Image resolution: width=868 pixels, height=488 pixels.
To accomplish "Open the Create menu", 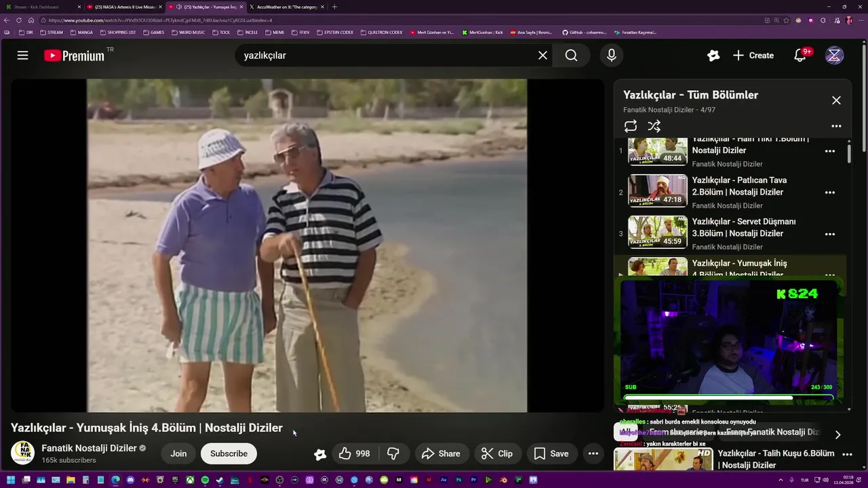I will point(753,56).
